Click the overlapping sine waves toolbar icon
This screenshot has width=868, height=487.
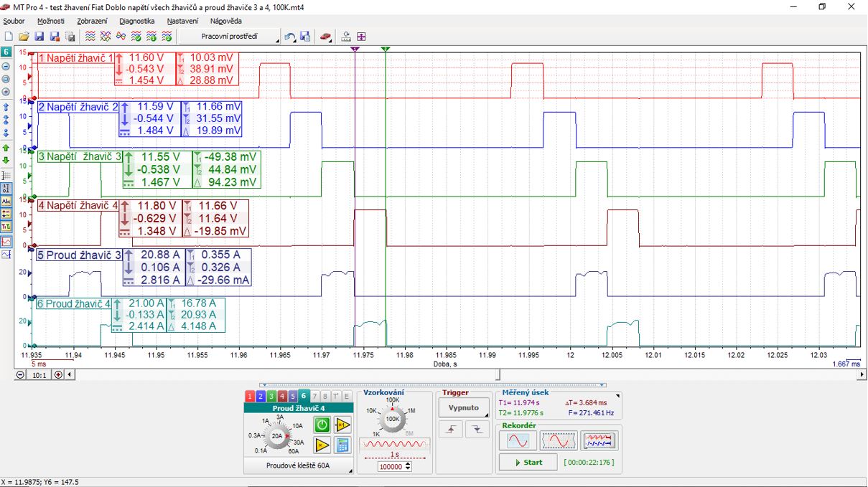(121, 36)
